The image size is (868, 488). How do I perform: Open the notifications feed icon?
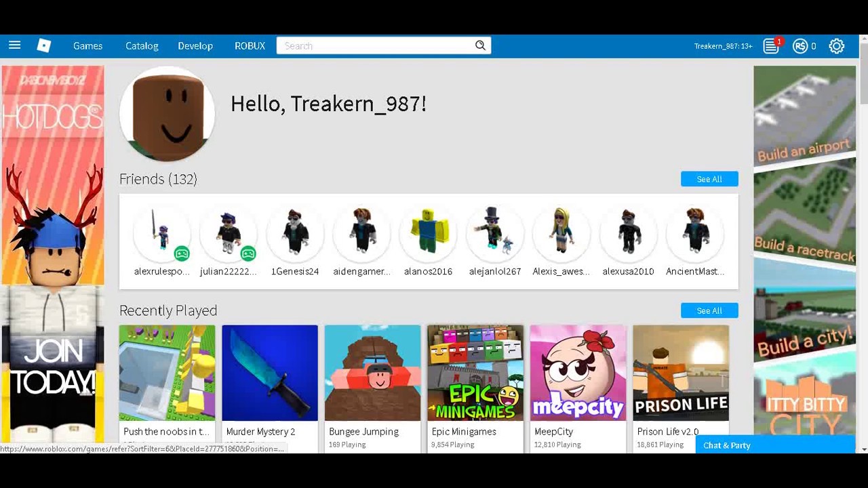coord(770,46)
